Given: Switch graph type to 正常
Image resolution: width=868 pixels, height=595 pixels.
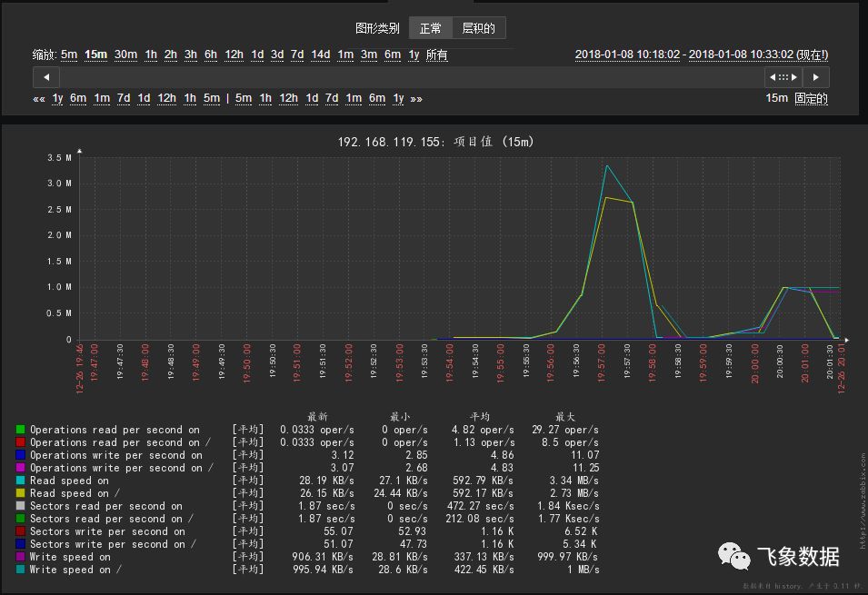Looking at the screenshot, I should [431, 28].
